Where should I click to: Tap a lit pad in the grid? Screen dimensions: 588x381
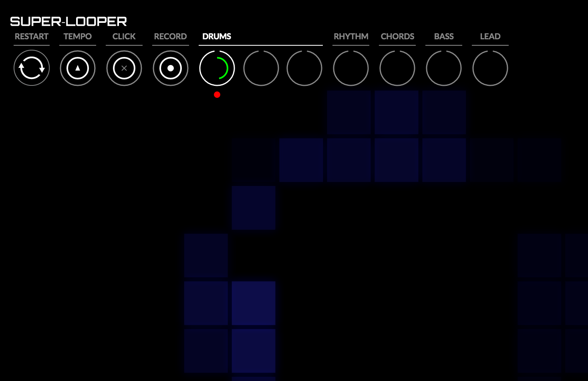point(254,303)
